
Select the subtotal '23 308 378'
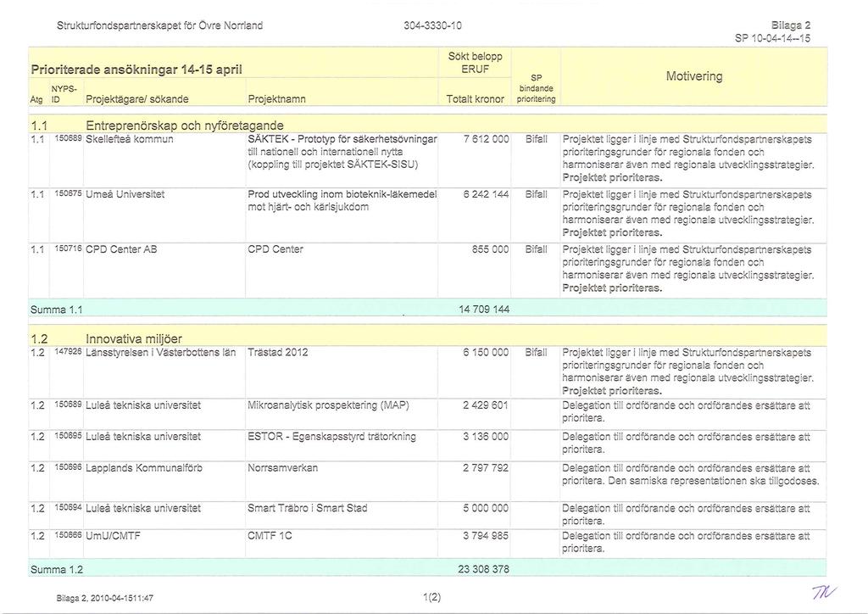tap(484, 569)
